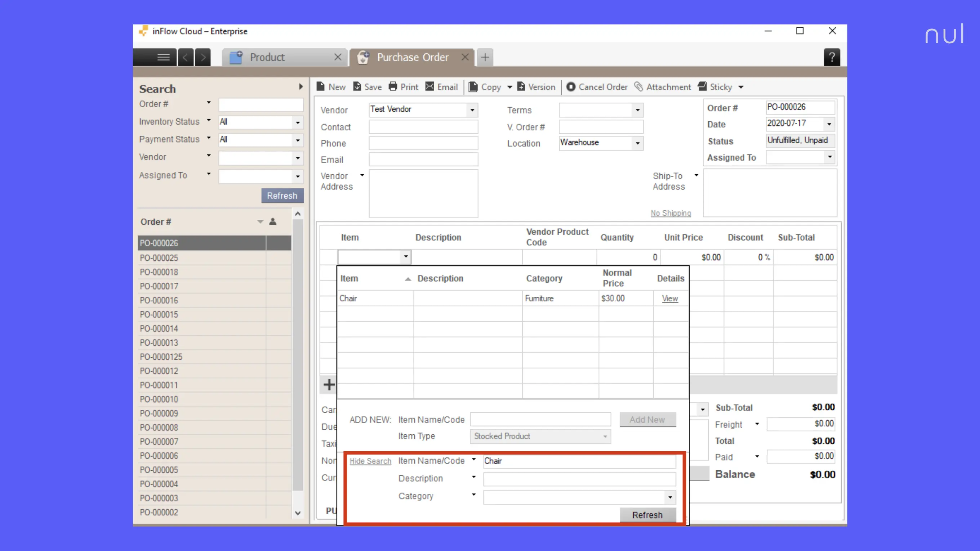Open the Vendor Address type arrow
Viewport: 980px width, 551px height.
point(362,175)
